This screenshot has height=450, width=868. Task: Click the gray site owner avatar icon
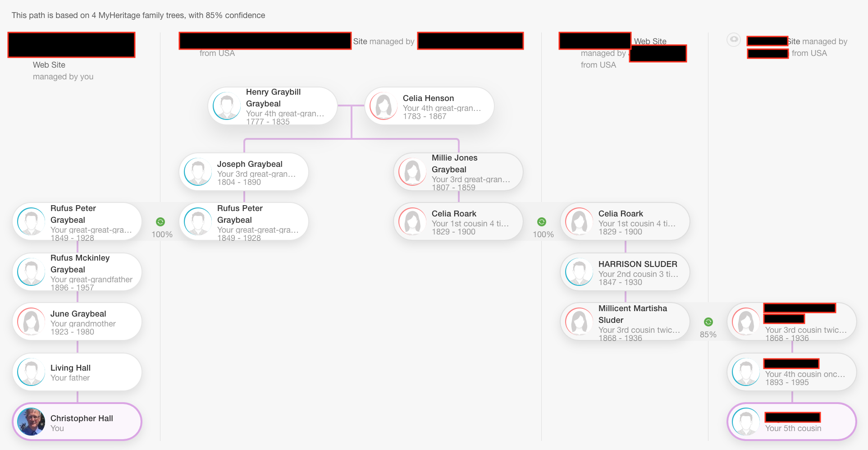[734, 40]
